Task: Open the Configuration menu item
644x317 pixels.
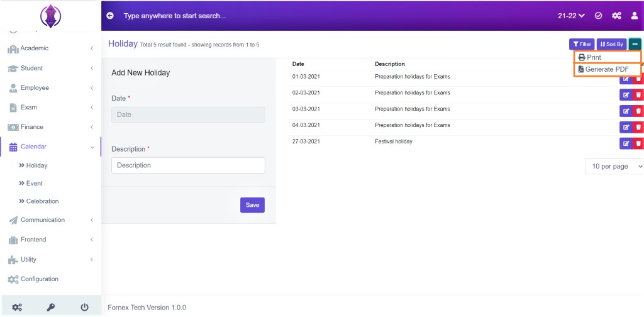Action: click(40, 279)
